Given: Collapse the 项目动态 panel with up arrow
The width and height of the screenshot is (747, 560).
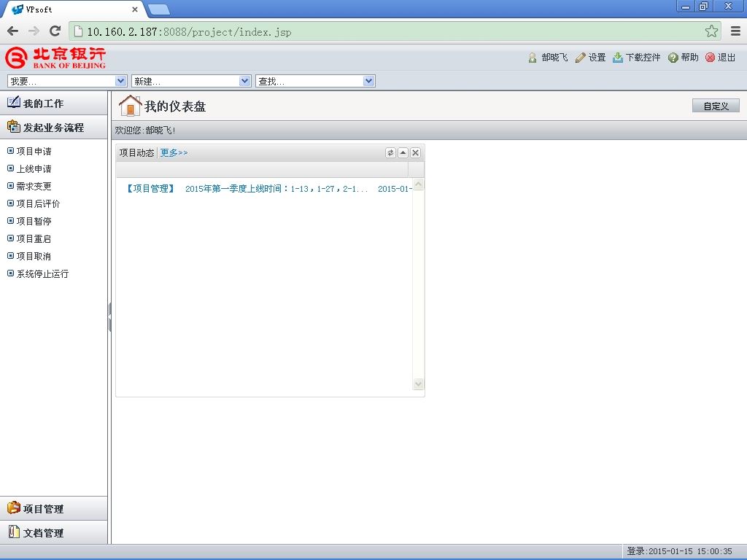Looking at the screenshot, I should coord(403,153).
